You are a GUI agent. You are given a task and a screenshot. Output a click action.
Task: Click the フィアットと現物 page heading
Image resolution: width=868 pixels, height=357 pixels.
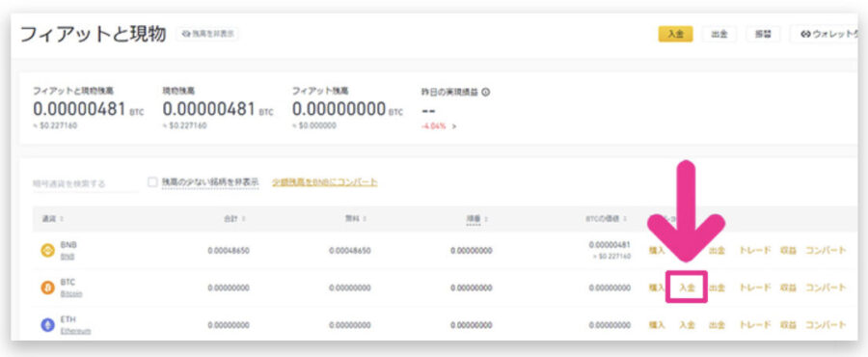click(93, 35)
